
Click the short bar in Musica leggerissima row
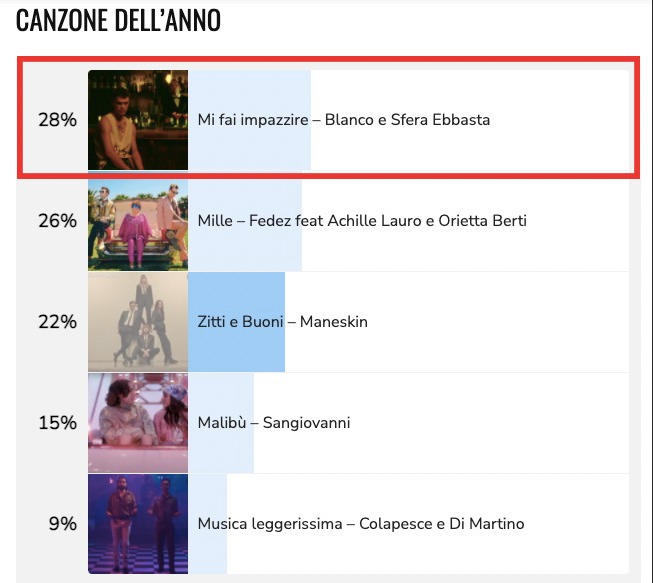click(x=207, y=524)
